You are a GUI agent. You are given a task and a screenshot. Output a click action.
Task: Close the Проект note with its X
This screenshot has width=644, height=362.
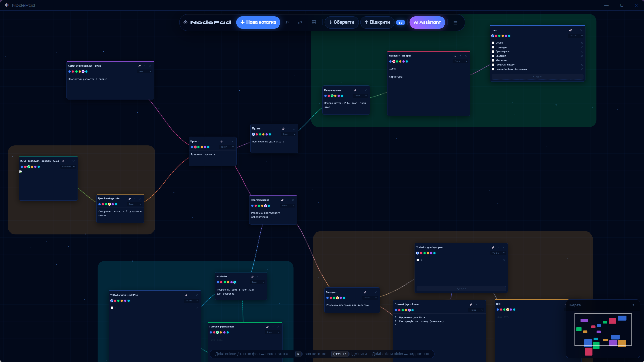(x=232, y=141)
